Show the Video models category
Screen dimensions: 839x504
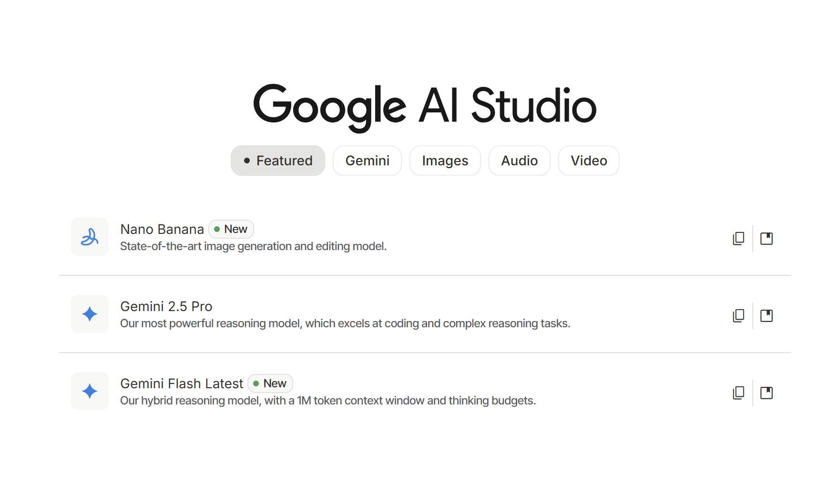[x=589, y=161]
